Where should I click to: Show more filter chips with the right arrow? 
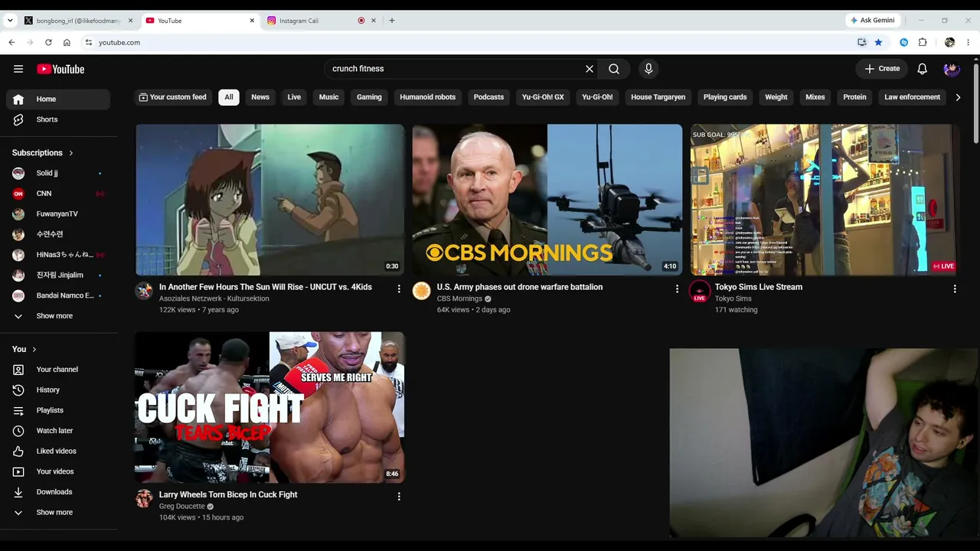coord(958,97)
